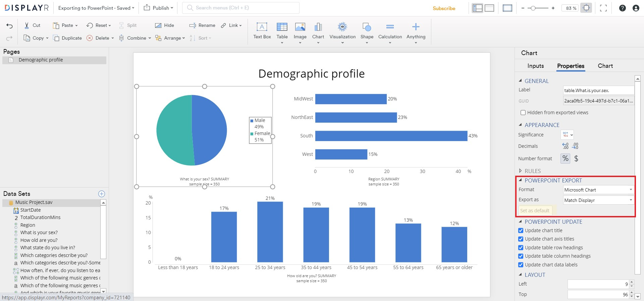Click the zoom slider handle

pos(533,8)
